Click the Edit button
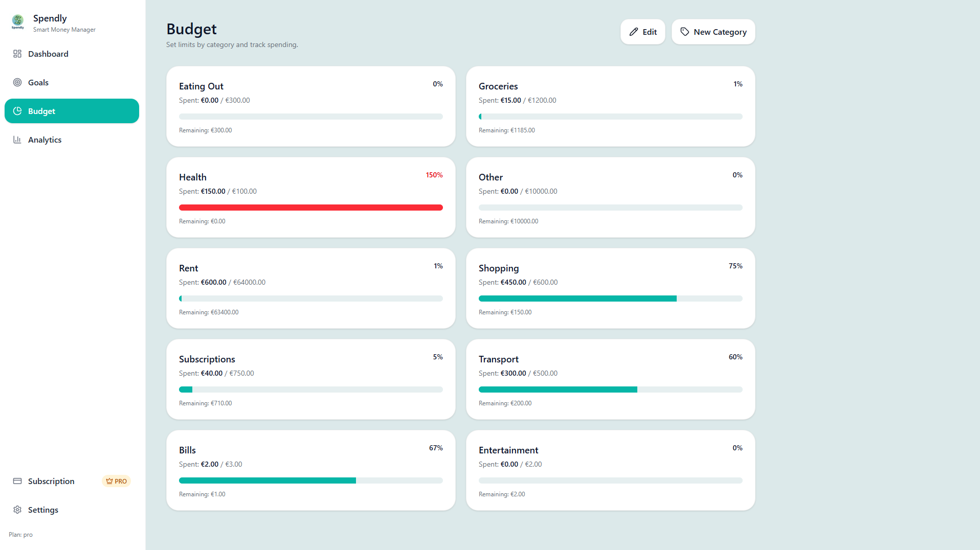Screen dimensions: 980x550 point(643,32)
